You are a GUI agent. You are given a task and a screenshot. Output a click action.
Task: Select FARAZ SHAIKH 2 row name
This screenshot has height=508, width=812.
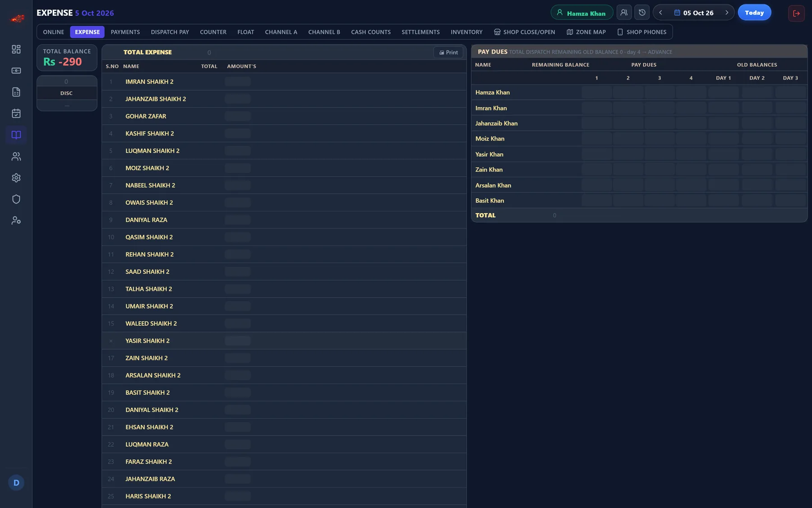point(148,461)
